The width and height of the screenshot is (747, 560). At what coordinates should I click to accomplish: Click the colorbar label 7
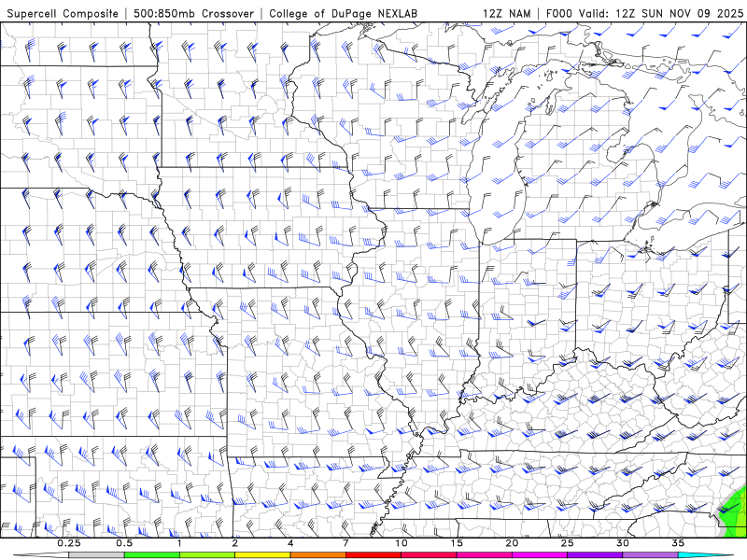(345, 543)
